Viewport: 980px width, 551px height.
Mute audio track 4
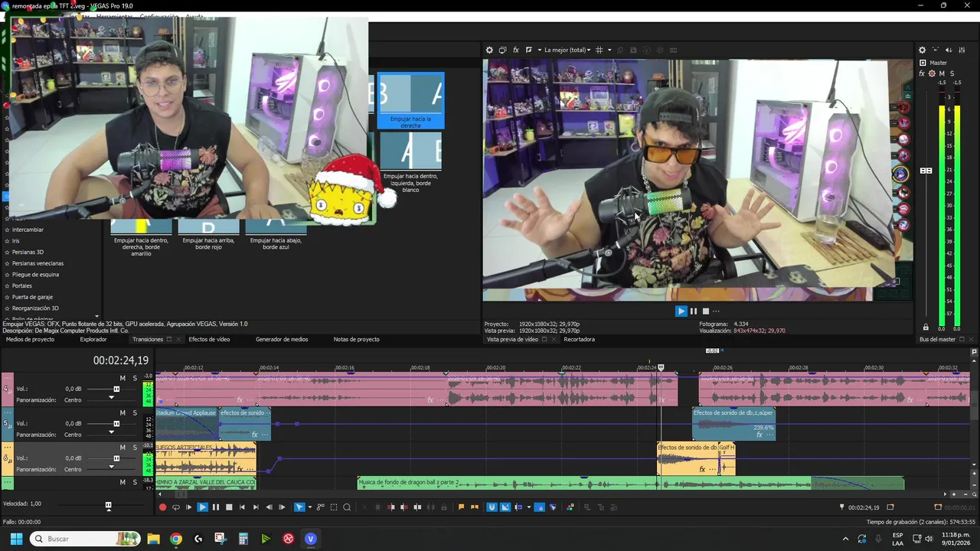[122, 378]
